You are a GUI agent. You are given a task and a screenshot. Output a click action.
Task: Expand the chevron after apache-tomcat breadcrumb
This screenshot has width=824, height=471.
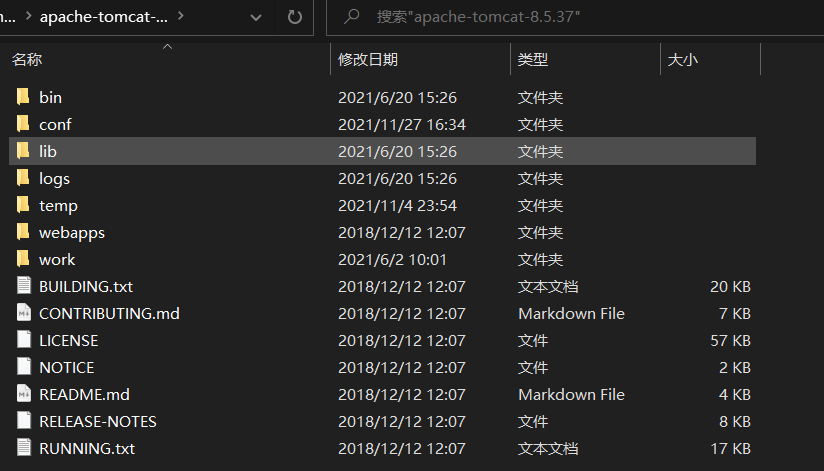click(181, 16)
